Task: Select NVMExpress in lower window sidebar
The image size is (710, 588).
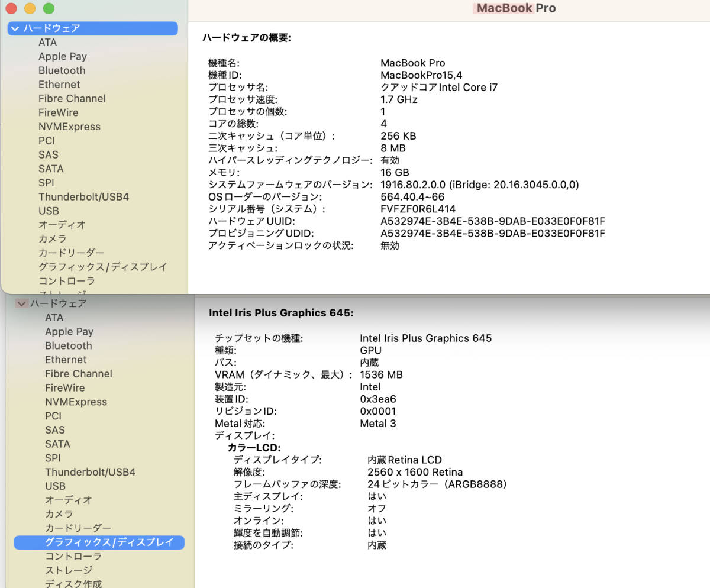Action: click(76, 402)
